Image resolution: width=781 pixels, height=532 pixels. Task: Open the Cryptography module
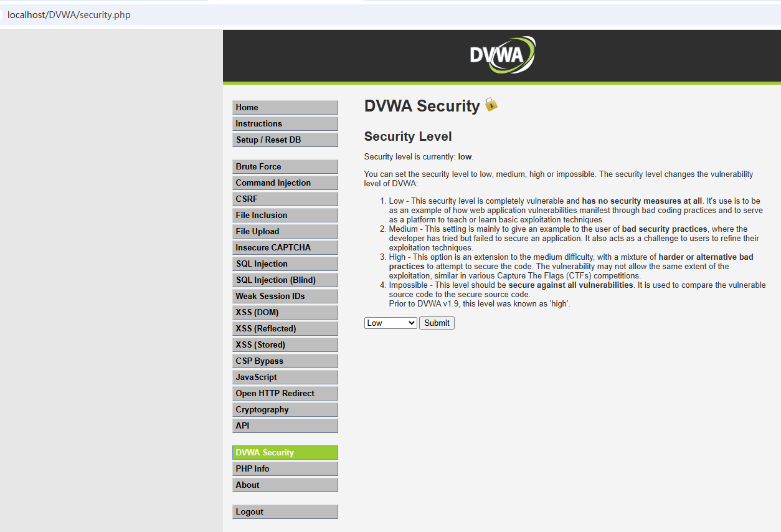[x=285, y=409]
